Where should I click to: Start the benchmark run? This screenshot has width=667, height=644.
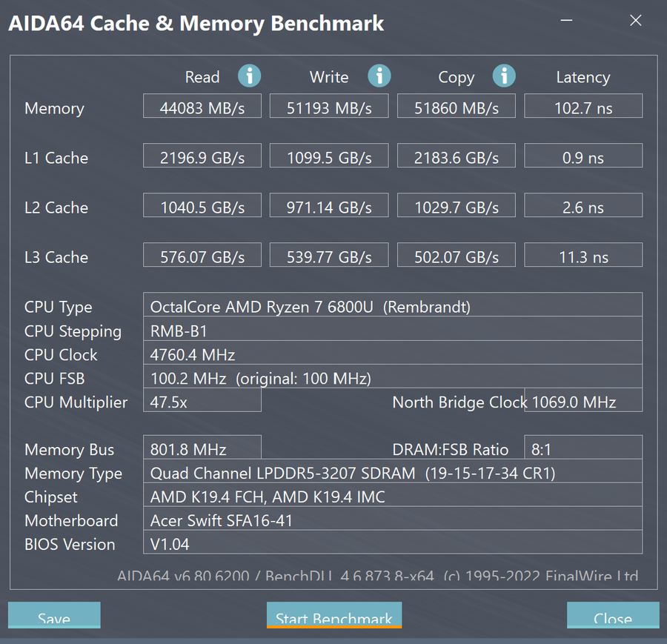(334, 615)
